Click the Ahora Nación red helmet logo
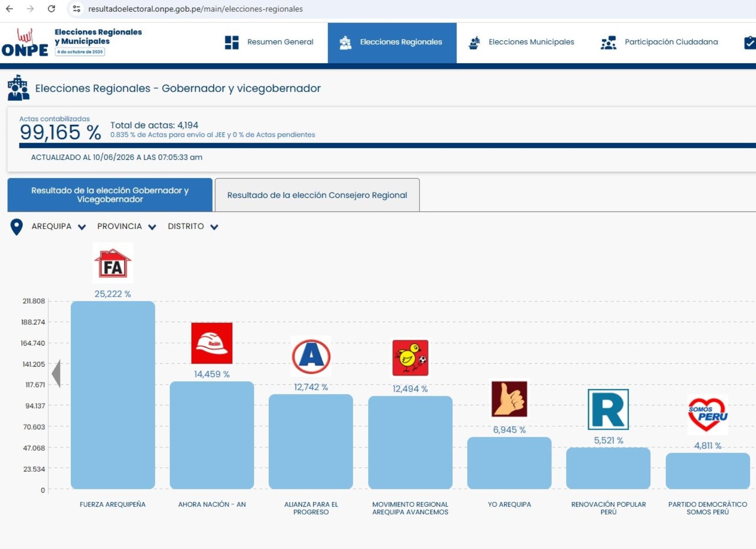756x549 pixels. pos(212,343)
